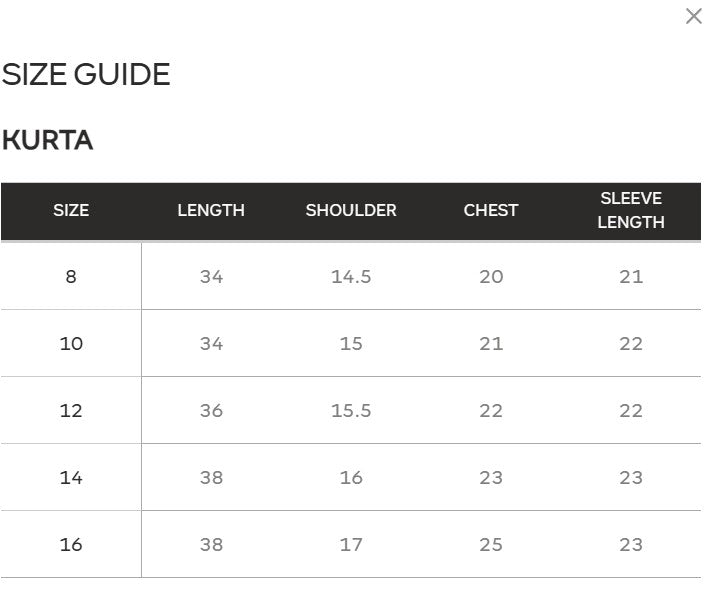Close the size guide popup
This screenshot has height=598, width=706.
693,16
